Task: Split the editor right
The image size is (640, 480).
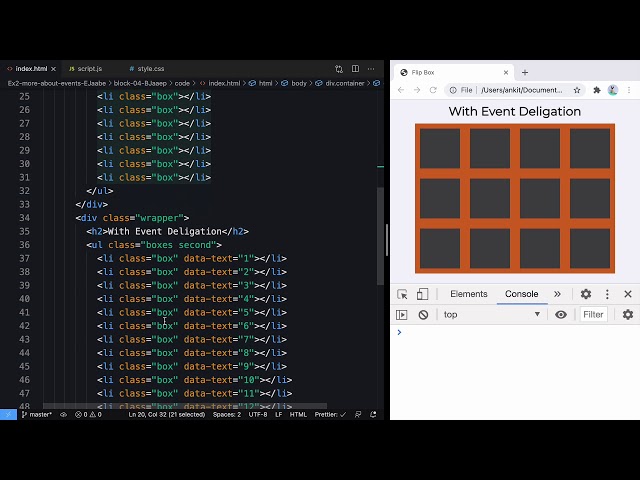Action: click(356, 69)
